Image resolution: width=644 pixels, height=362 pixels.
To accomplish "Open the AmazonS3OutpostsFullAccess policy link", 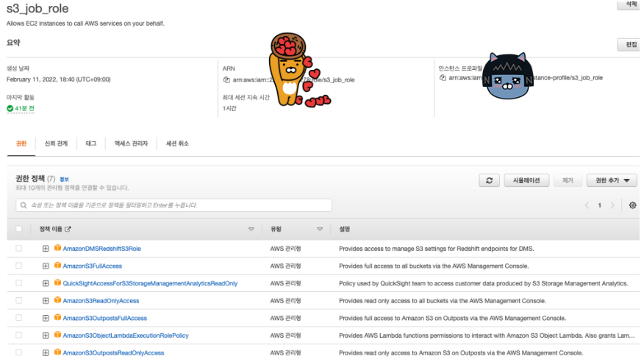I will (x=104, y=318).
